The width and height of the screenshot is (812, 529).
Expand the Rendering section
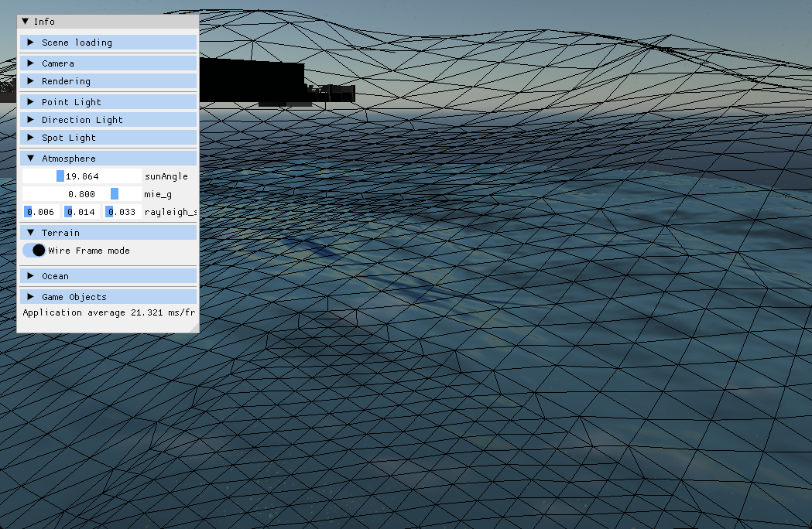108,81
